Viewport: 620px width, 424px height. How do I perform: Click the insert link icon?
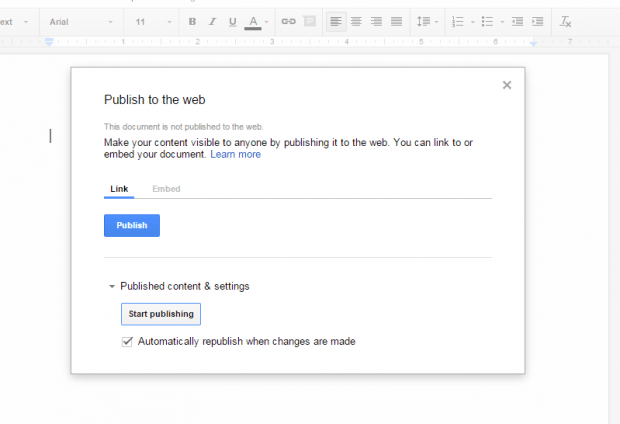pos(288,21)
